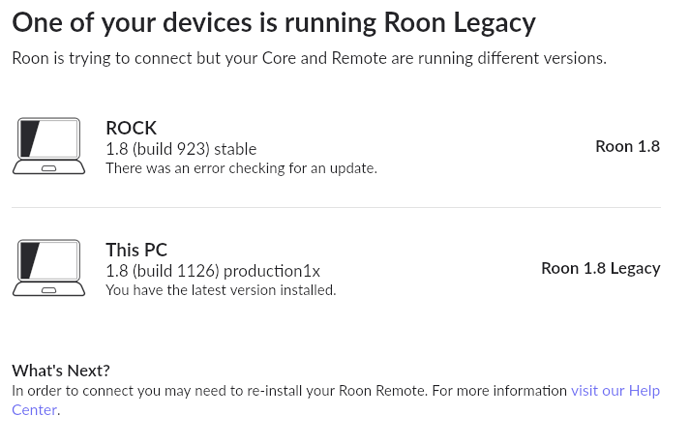Select the This PC device name
Screen dimensions: 690x446
coord(136,250)
